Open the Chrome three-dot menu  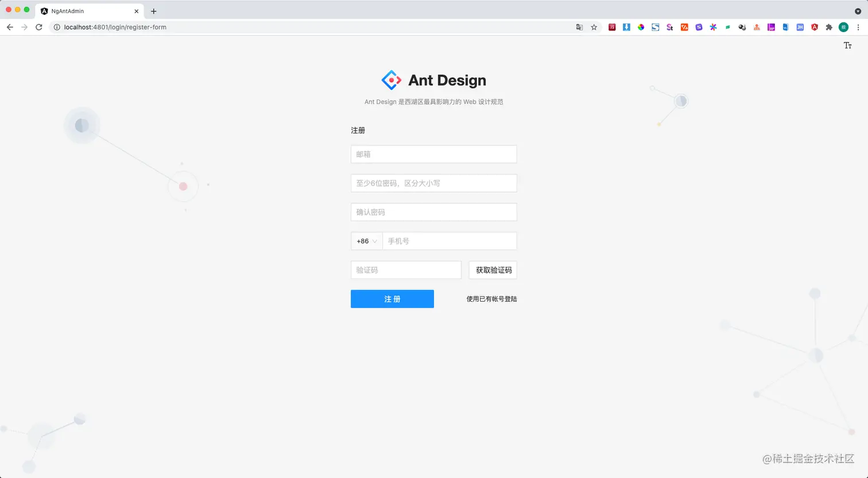tap(858, 27)
